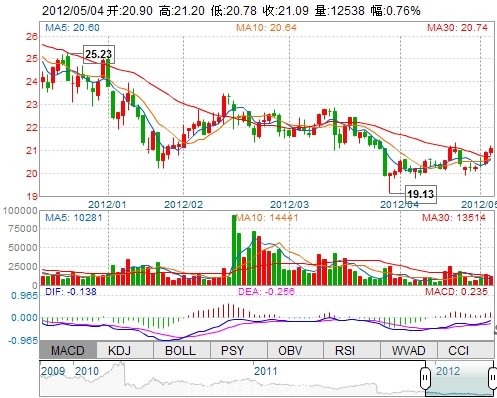This screenshot has height=398, width=497.
Task: Click the 2011 area in timeline navigator
Action: point(266,371)
